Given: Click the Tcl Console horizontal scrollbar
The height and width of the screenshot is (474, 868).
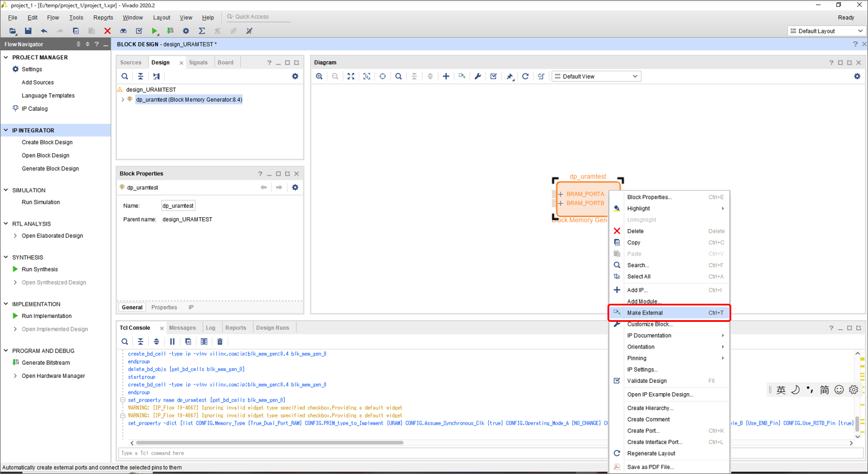Looking at the screenshot, I should pyautogui.click(x=270, y=443).
